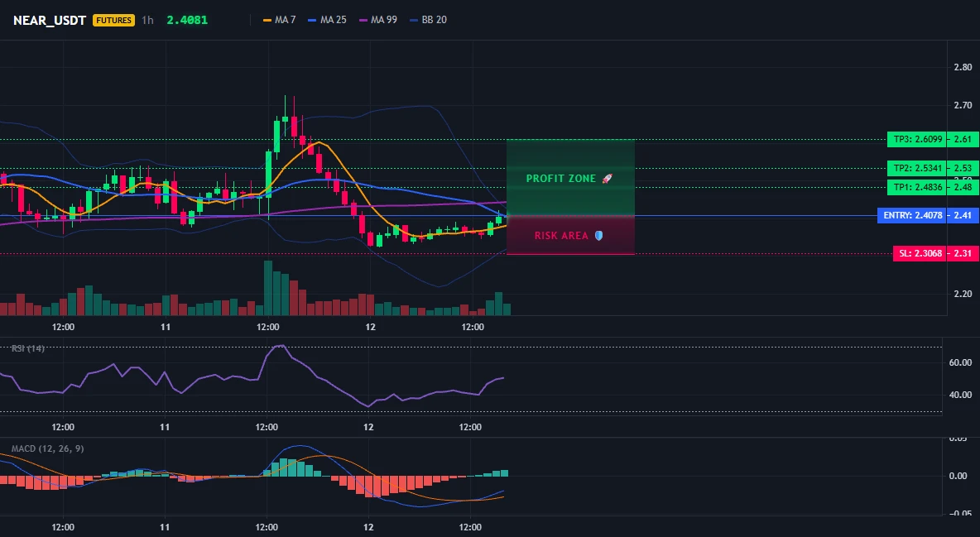Viewport: 980px width, 537px height.
Task: Click the 2.48 axis price tag
Action: pos(963,187)
